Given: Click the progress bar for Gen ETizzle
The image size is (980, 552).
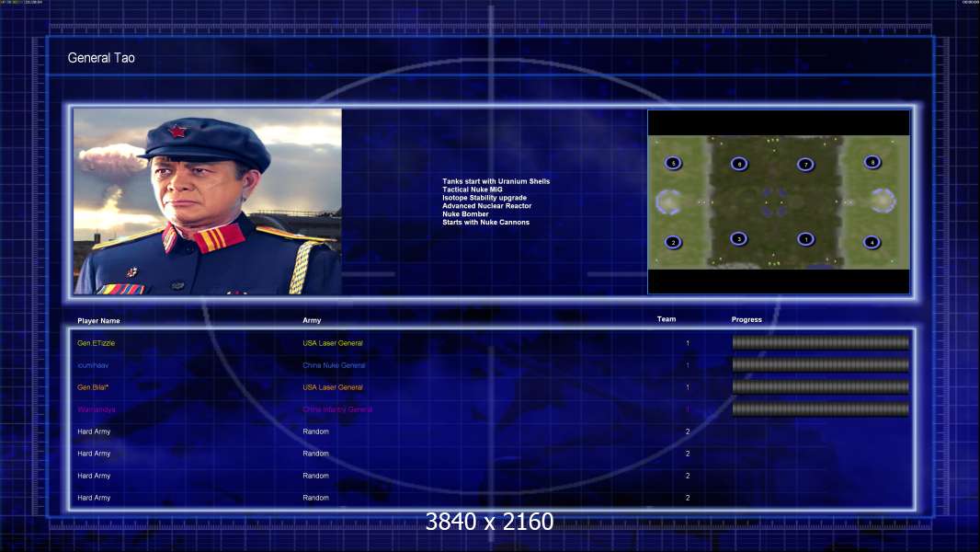Looking at the screenshot, I should coord(821,342).
